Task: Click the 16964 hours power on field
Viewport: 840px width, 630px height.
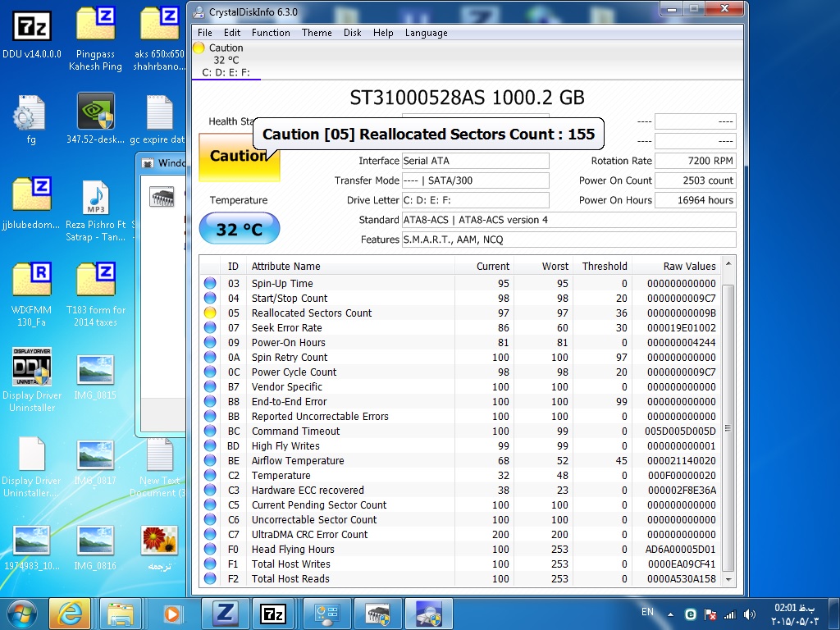Action: pyautogui.click(x=695, y=200)
